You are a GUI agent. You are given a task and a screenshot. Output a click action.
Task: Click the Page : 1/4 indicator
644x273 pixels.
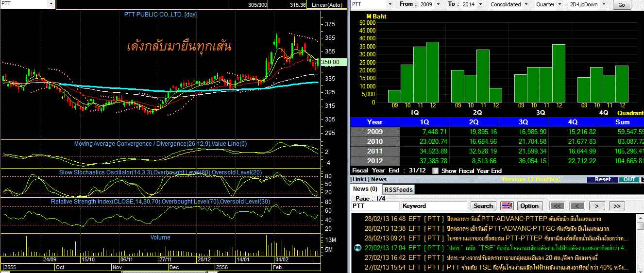(x=371, y=198)
